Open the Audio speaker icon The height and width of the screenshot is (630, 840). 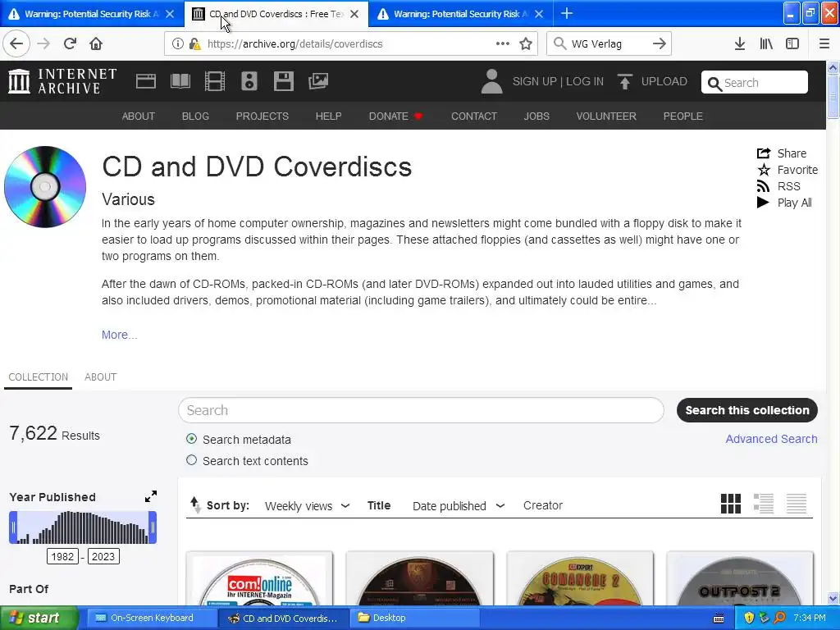tap(249, 81)
